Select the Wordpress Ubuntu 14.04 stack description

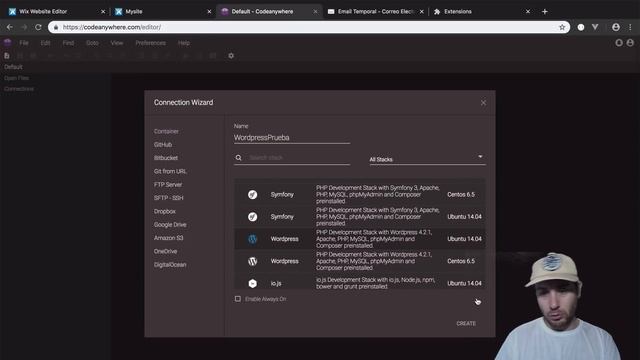pyautogui.click(x=374, y=239)
